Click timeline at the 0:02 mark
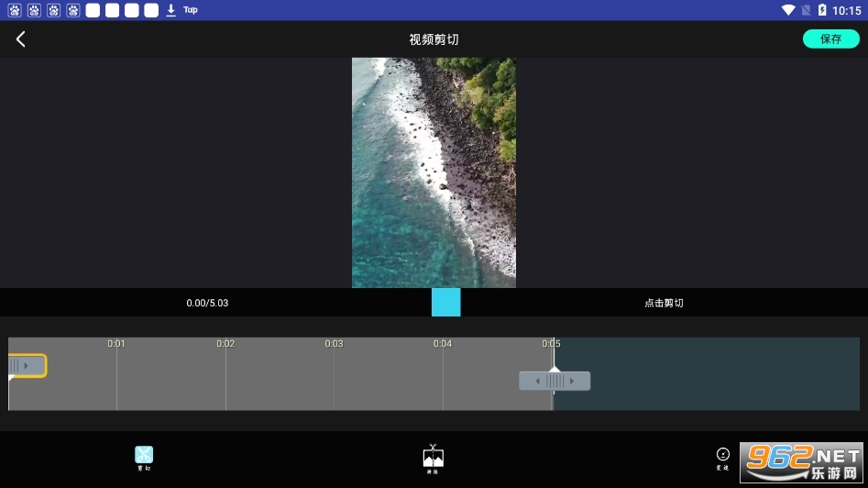The width and height of the screenshot is (868, 488). (225, 343)
